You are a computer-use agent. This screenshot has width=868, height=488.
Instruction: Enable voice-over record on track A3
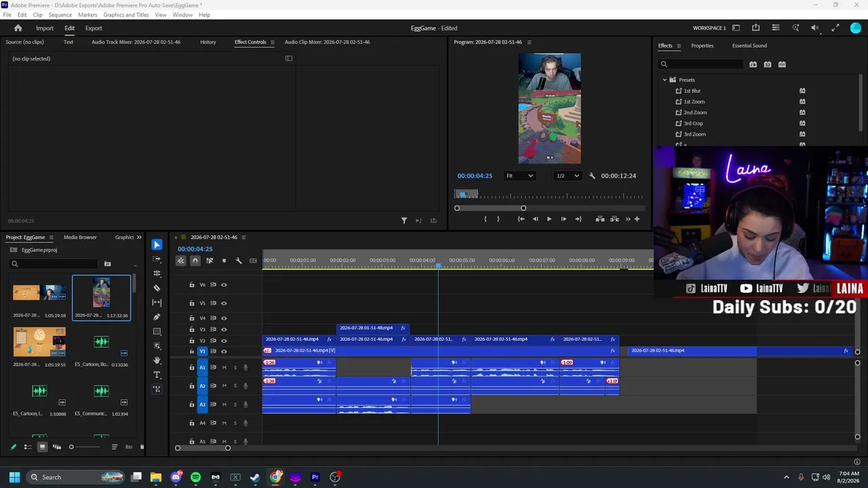pos(245,405)
